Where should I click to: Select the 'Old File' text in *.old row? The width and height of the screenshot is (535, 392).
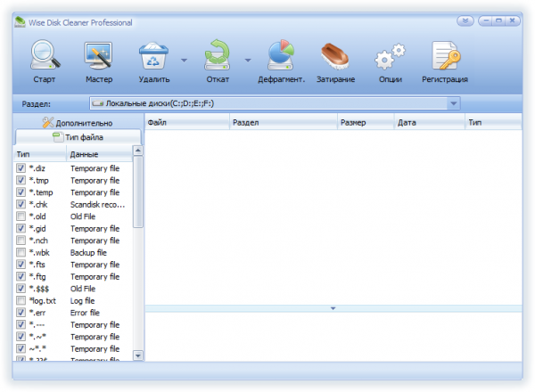pos(83,216)
